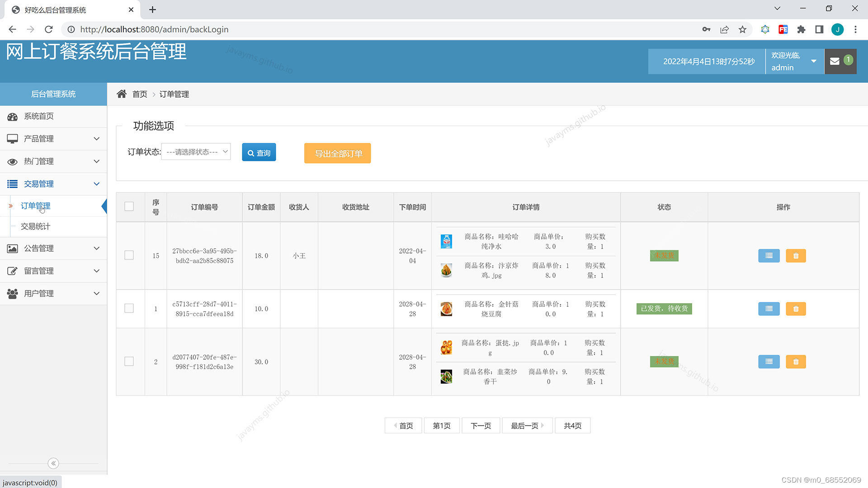Go to 下一页 in pagination
This screenshot has height=488, width=868.
click(481, 426)
